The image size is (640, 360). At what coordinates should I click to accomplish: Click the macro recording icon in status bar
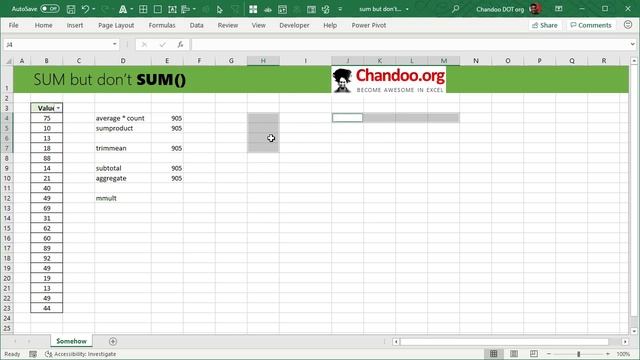(33, 354)
